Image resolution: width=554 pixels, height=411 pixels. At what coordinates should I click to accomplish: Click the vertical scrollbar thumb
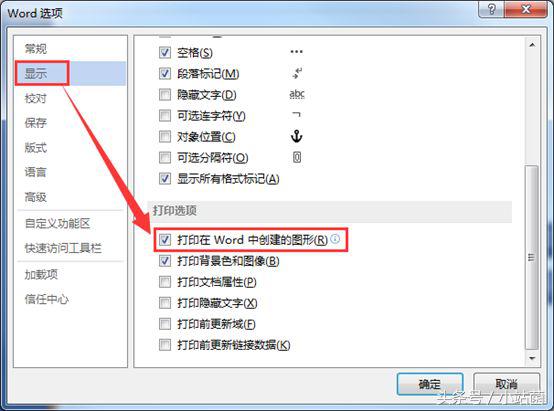point(531,257)
